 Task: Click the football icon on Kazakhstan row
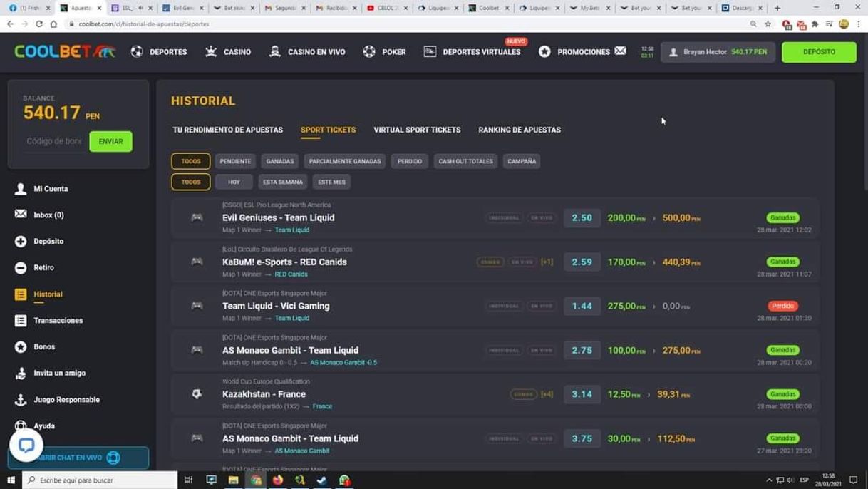coord(197,393)
